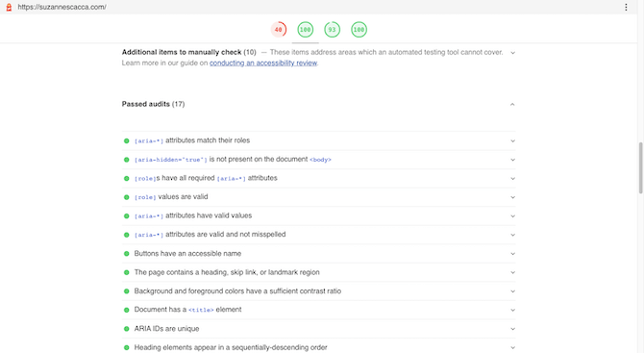Open the 'conducting an accessibility review' link
This screenshot has height=353, width=644.
[263, 63]
